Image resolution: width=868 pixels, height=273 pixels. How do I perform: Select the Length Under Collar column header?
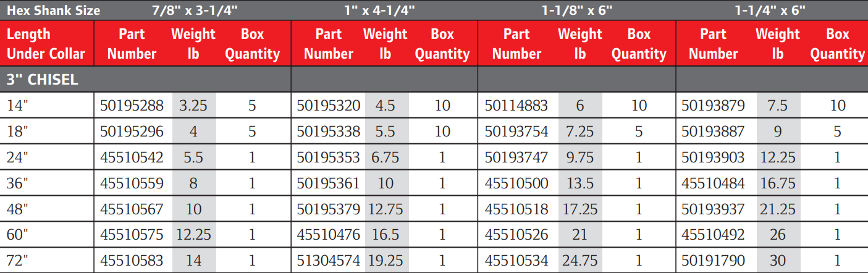pos(46,44)
